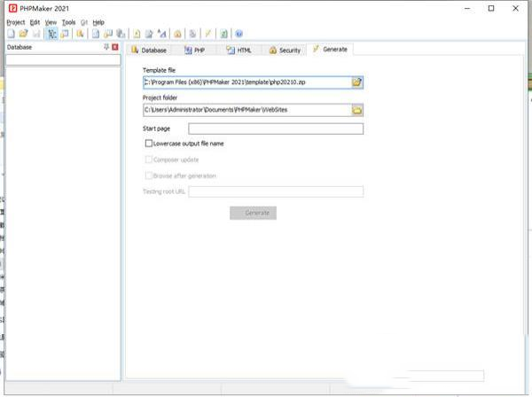Switch to the Security tab

point(285,51)
